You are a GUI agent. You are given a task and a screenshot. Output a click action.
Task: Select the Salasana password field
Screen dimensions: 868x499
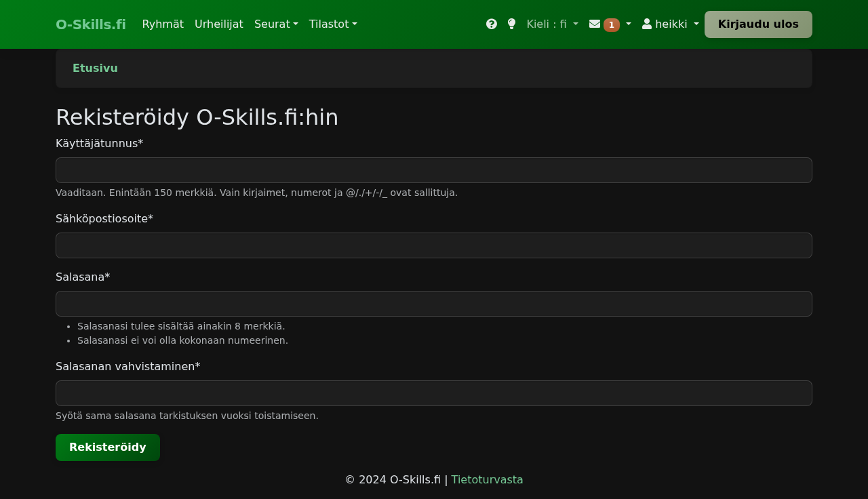(x=434, y=304)
